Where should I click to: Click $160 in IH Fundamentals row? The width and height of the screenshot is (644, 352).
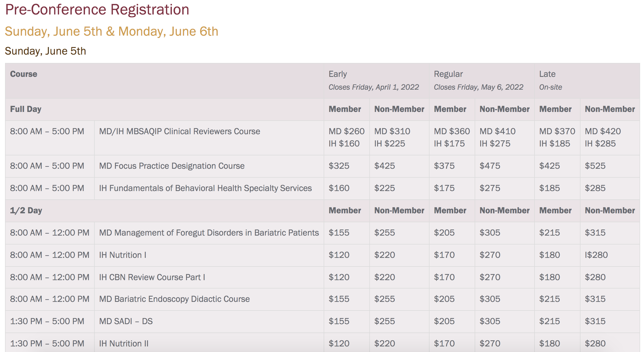click(339, 188)
